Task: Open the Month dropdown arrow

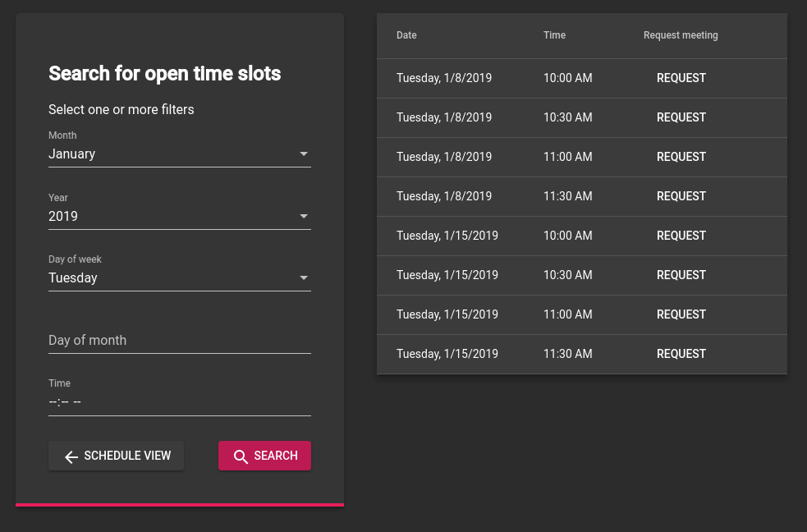Action: point(304,154)
